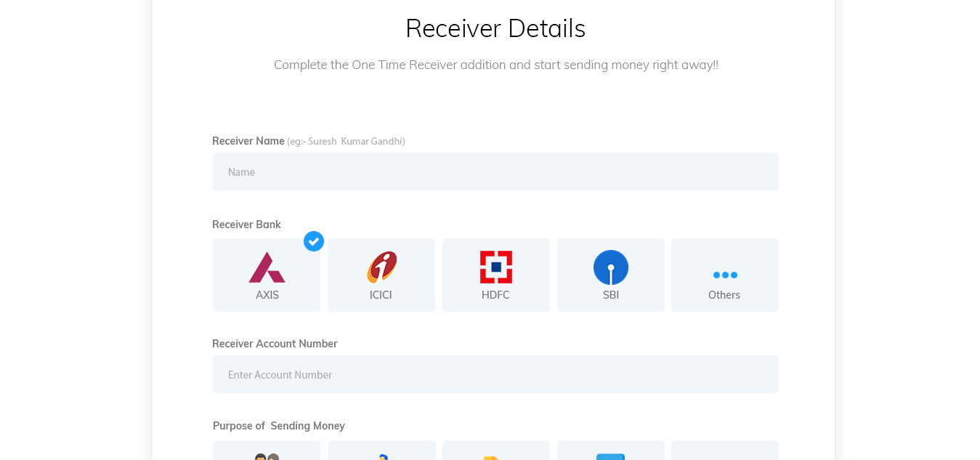Click the ICICI label text
This screenshot has height=460, width=980.
[x=381, y=295]
